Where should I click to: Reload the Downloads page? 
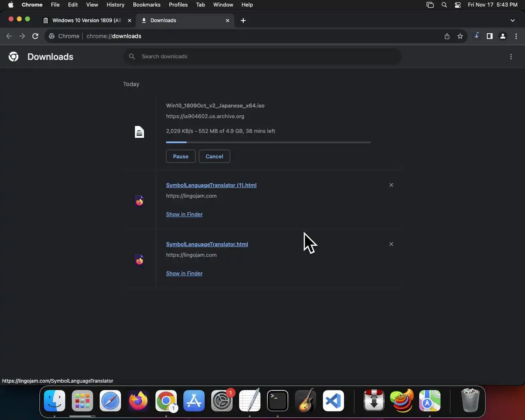(x=35, y=36)
